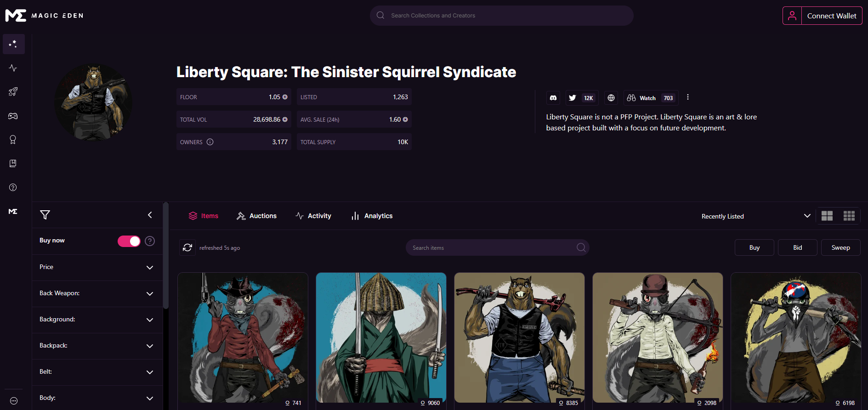The width and height of the screenshot is (868, 410).
Task: Click the Sweep button
Action: pyautogui.click(x=840, y=247)
